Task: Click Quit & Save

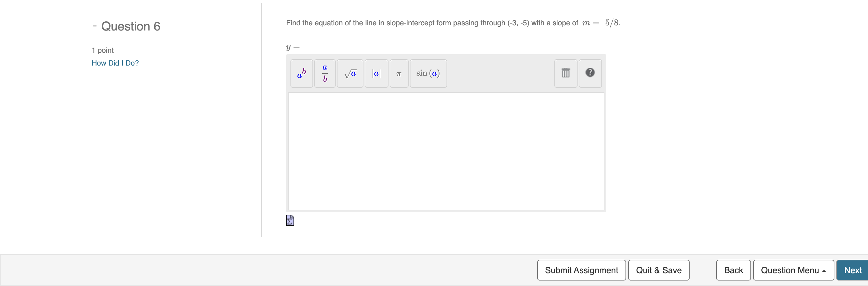Action: 658,270
